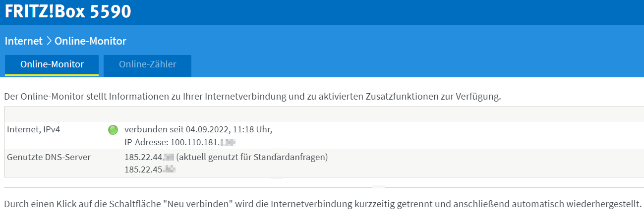The height and width of the screenshot is (223, 644).
Task: Click the empty grey table header row
Action: [x=324, y=114]
